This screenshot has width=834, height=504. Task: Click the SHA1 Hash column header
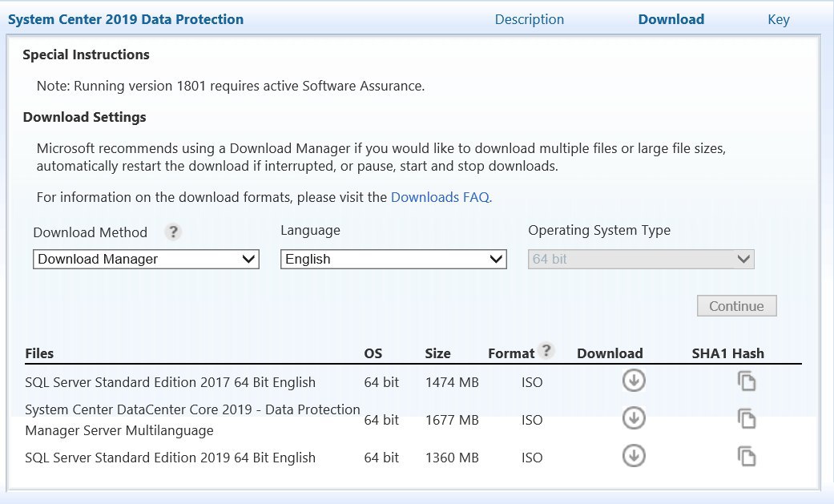point(727,353)
